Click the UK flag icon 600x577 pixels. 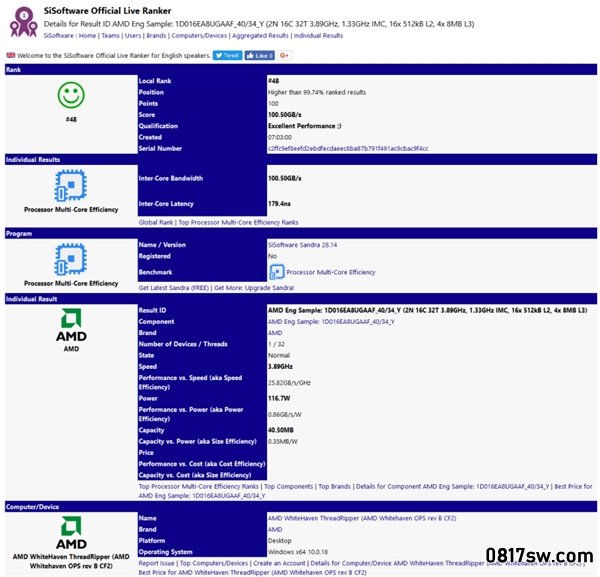coord(11,55)
